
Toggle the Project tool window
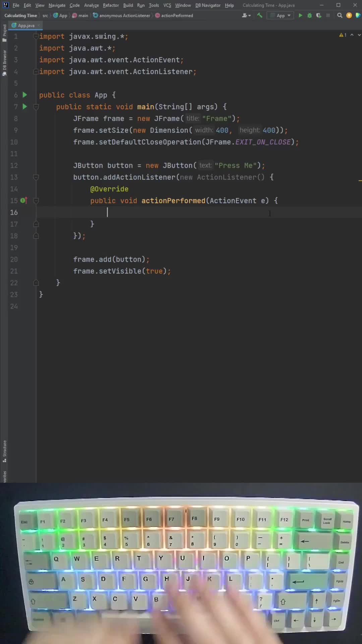tap(4, 33)
